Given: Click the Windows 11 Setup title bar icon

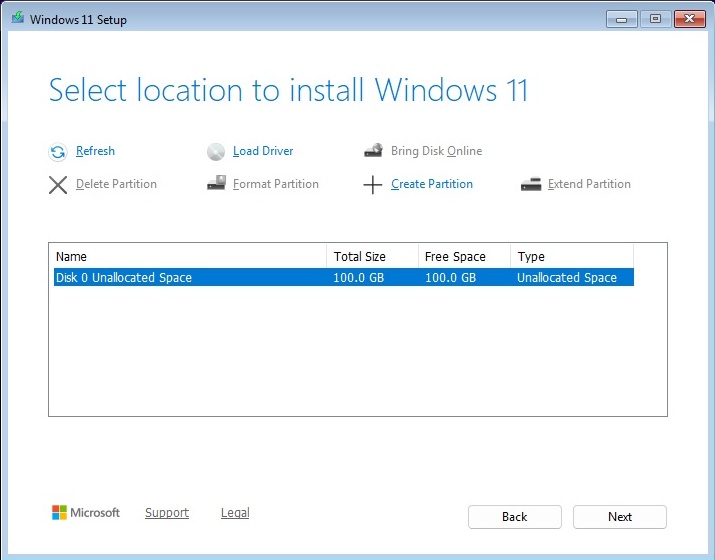Looking at the screenshot, I should click(x=18, y=18).
